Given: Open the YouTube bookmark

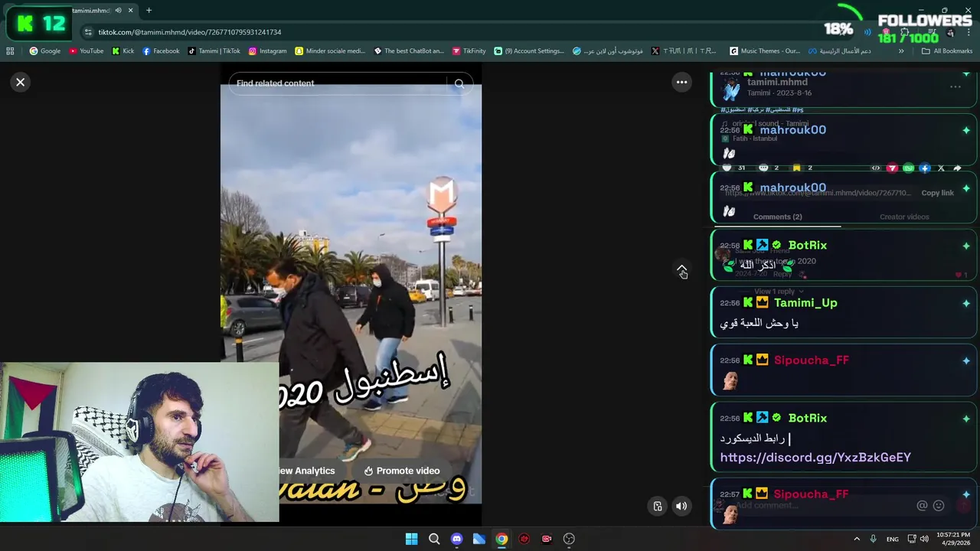Looking at the screenshot, I should click(x=86, y=51).
